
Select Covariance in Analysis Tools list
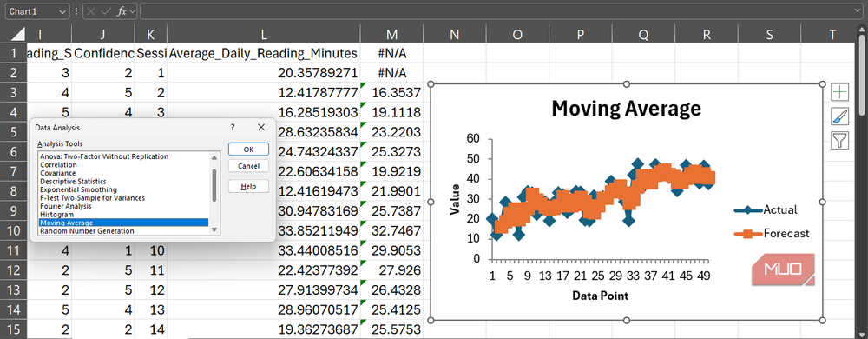coord(58,173)
